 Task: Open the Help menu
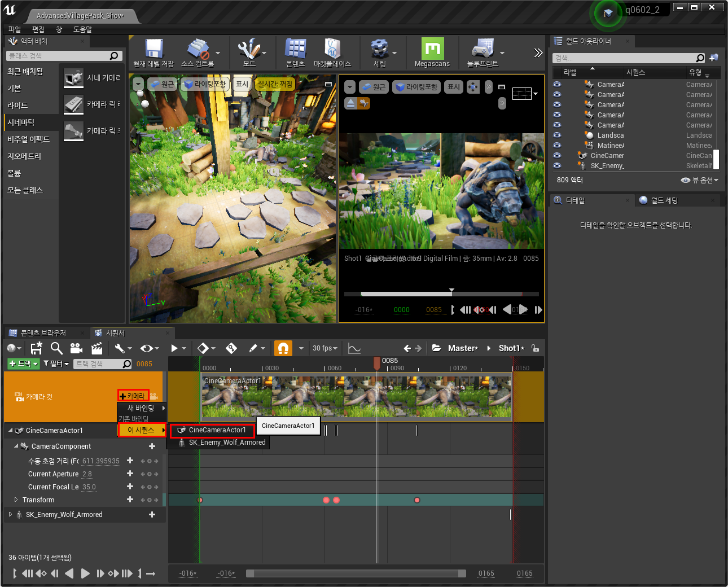82,29
